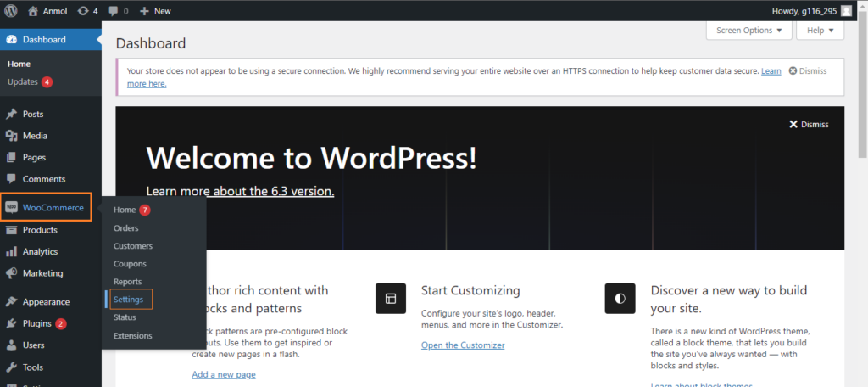This screenshot has width=868, height=387.
Task: Open the Dashboard menu item
Action: 51,39
